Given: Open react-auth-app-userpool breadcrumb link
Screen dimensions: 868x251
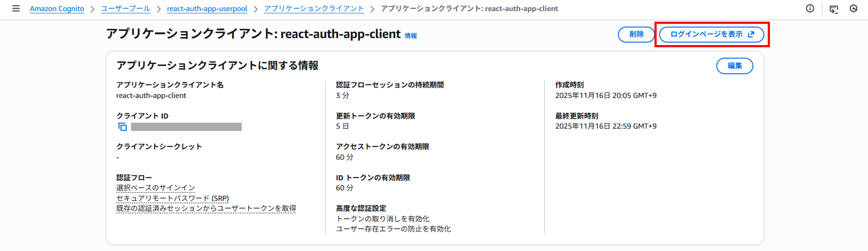Looking at the screenshot, I should coord(207,9).
